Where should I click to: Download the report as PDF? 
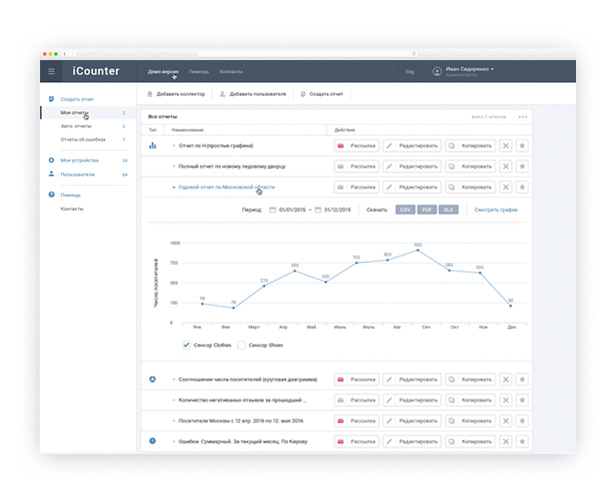[x=427, y=210]
